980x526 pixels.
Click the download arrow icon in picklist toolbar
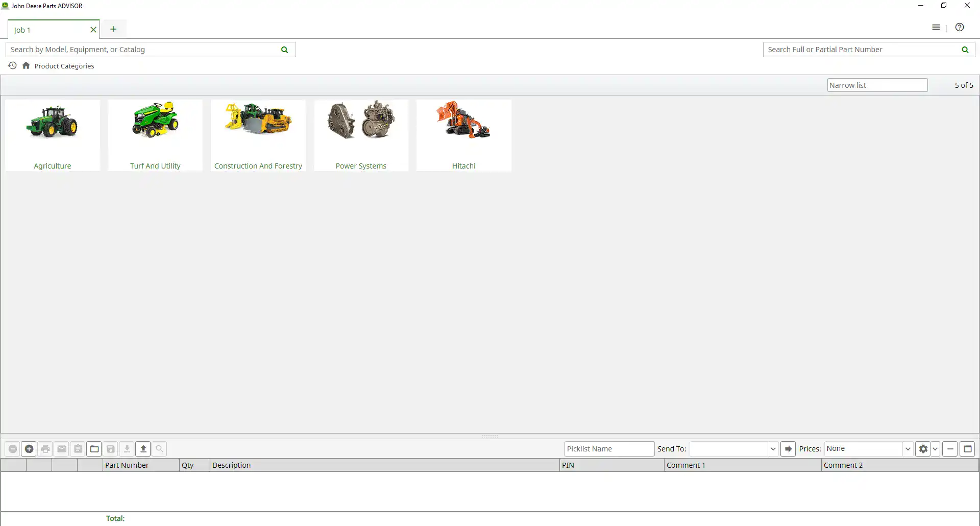[127, 449]
